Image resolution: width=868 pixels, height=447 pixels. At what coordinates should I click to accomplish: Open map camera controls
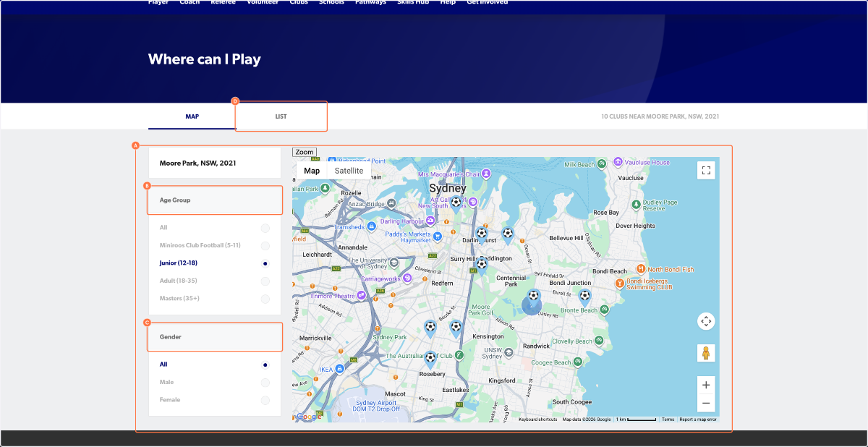pos(707,321)
